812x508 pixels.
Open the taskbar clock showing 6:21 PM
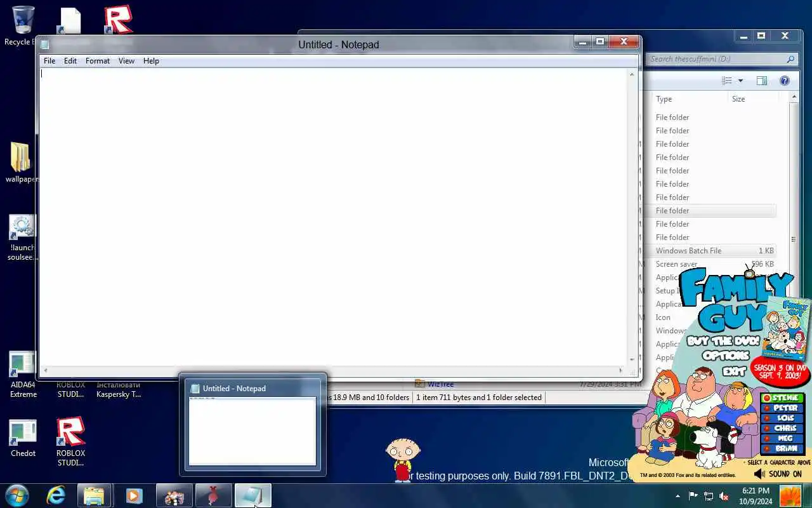tap(756, 496)
